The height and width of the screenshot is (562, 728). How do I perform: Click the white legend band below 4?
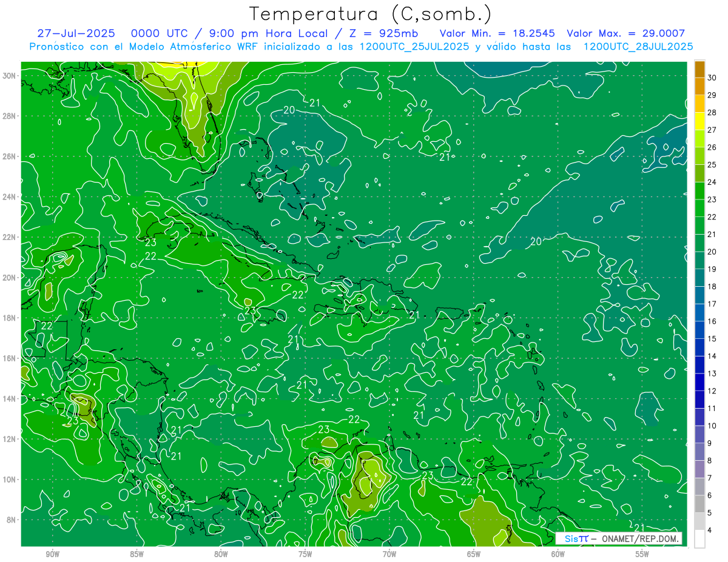click(x=699, y=539)
